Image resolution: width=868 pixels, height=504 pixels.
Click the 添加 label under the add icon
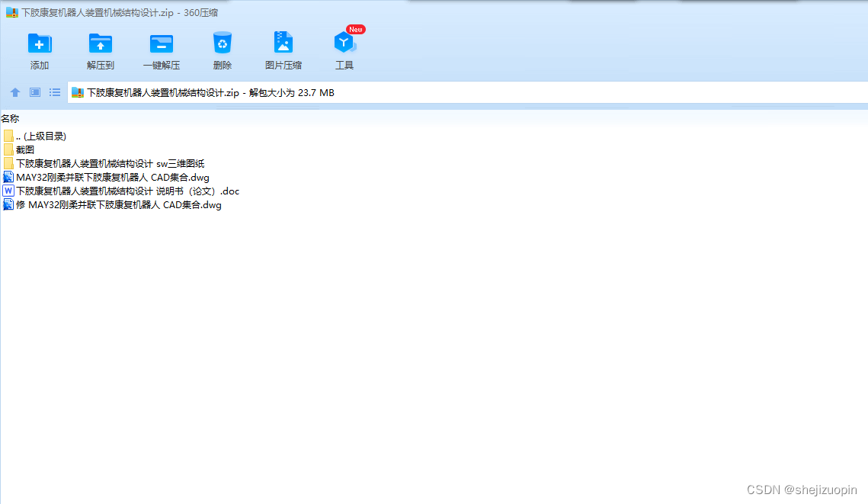[40, 66]
